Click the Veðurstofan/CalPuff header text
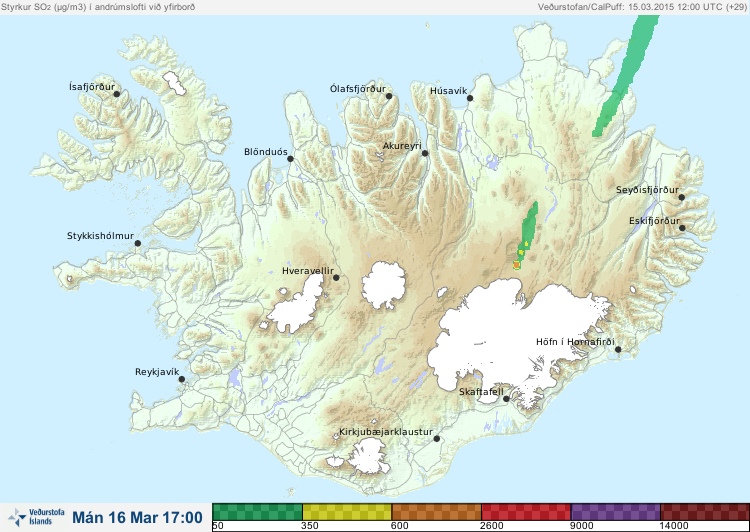This screenshot has height=532, width=750. tap(641, 7)
